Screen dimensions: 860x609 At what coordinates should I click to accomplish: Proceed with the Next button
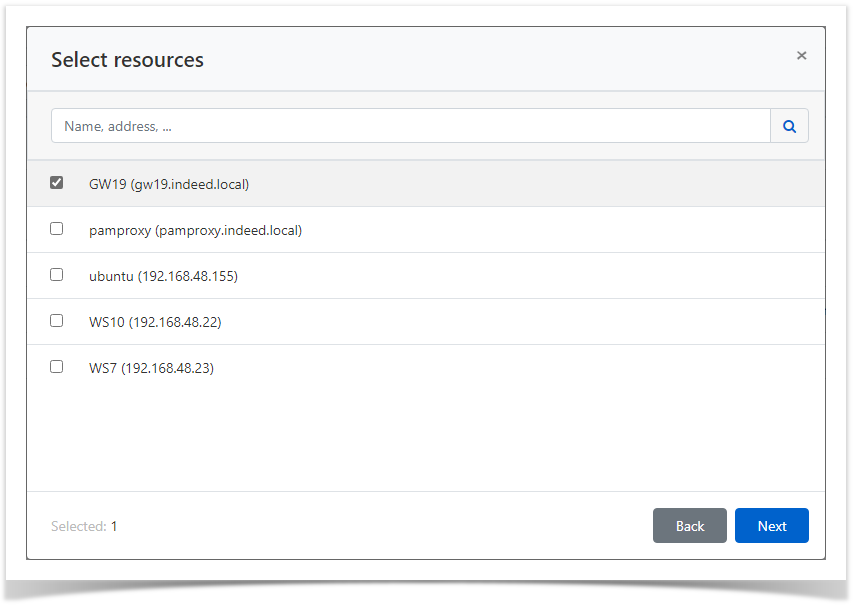click(x=772, y=526)
